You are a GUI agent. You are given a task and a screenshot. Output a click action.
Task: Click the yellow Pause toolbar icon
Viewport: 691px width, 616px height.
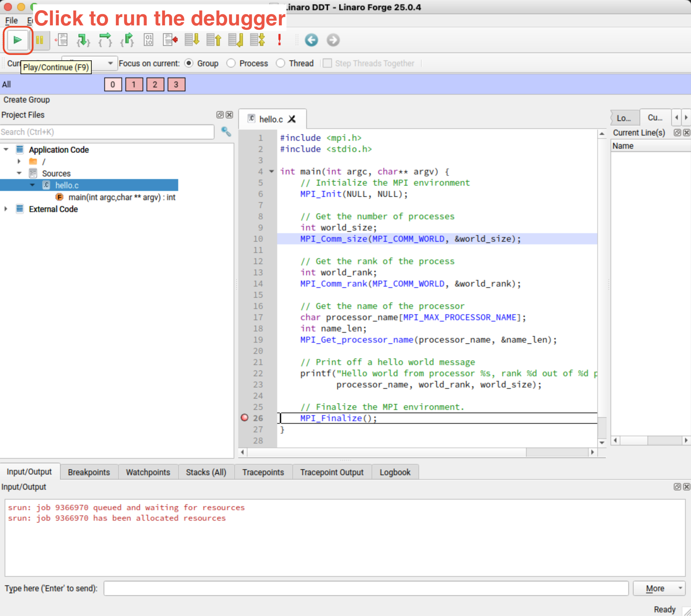40,40
